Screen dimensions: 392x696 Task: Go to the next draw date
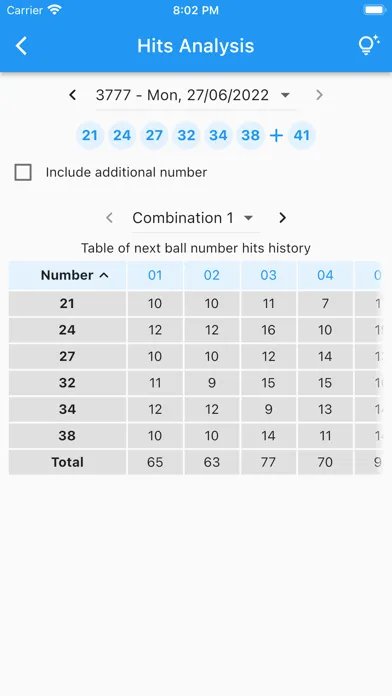point(319,95)
